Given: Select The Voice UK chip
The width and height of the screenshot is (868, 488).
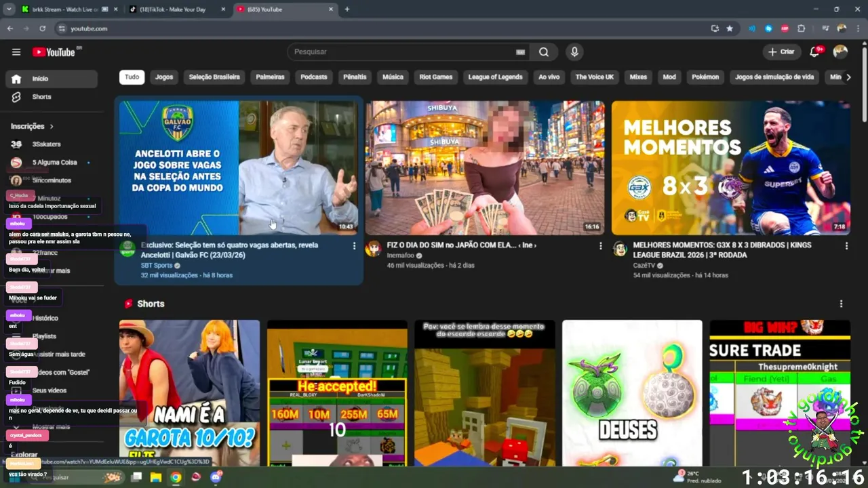Looking at the screenshot, I should point(595,77).
